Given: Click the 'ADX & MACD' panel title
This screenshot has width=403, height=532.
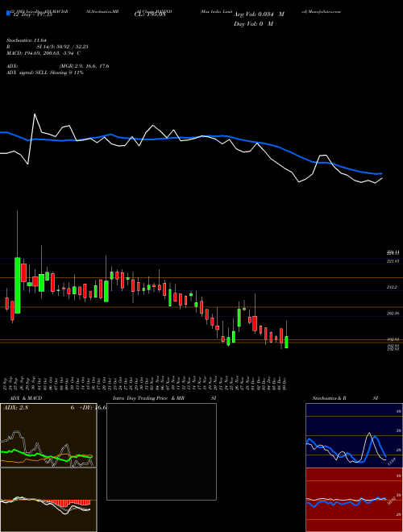Looking at the screenshot, I should [26, 398].
